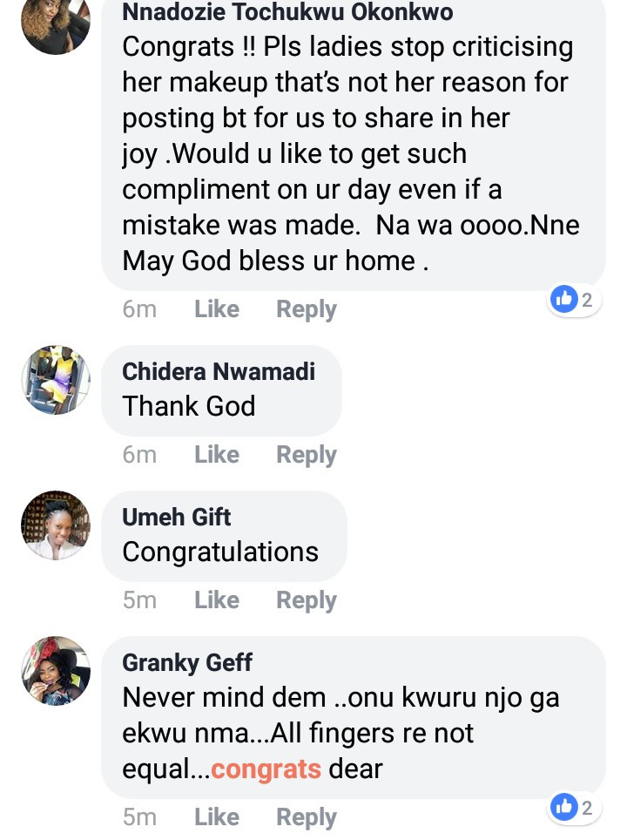Tap the highlighted 'congrats' word
The height and width of the screenshot is (840, 627).
[266, 770]
